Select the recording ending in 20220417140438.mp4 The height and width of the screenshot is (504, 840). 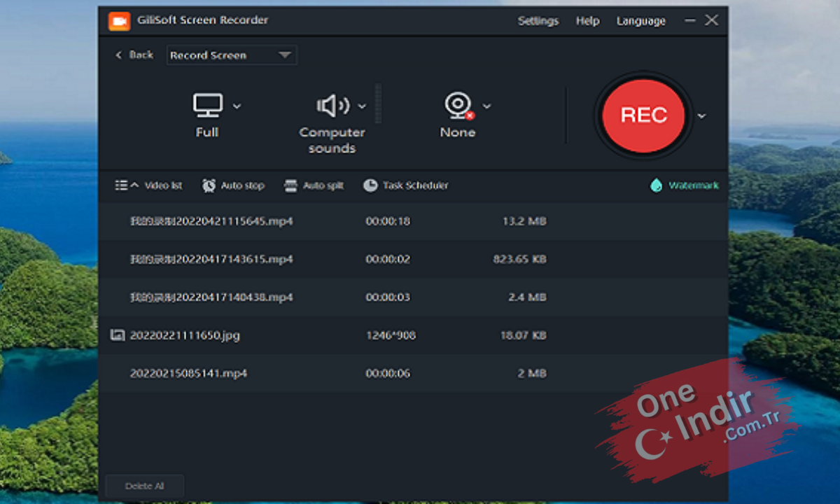tap(413, 297)
